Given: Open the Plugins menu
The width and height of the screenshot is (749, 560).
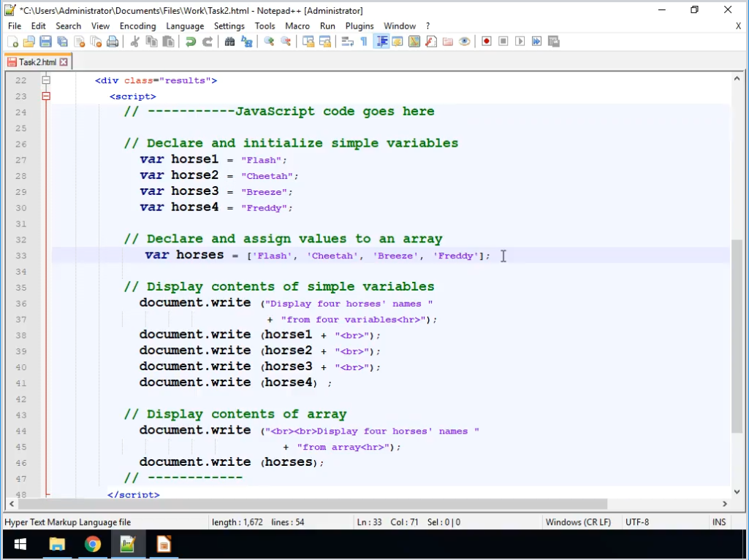Looking at the screenshot, I should [359, 26].
